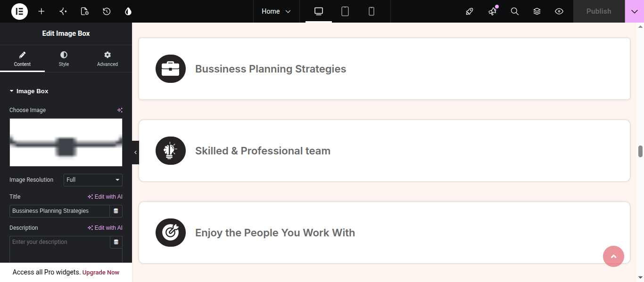Collapse the Image Box section
Viewport: 644px width, 282px height.
(x=29, y=91)
